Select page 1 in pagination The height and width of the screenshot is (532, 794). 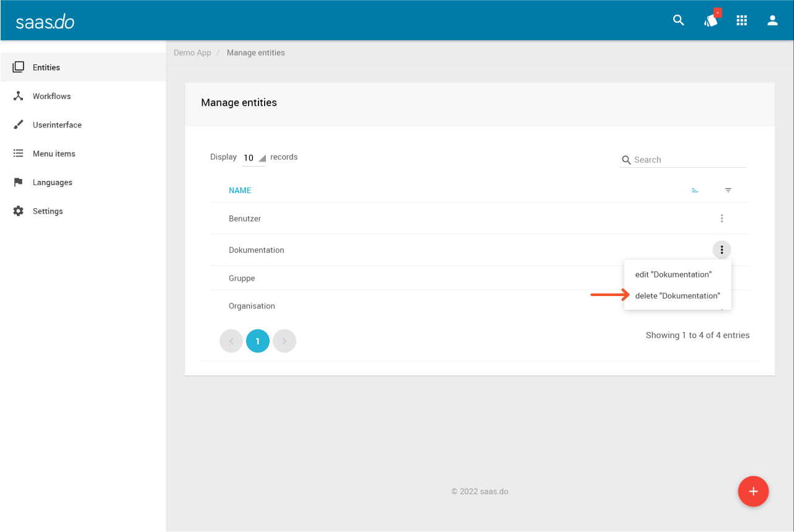pos(257,341)
